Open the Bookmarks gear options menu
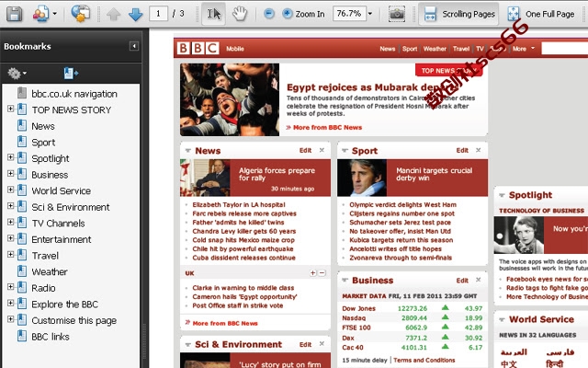This screenshot has width=588, height=368. [x=17, y=74]
